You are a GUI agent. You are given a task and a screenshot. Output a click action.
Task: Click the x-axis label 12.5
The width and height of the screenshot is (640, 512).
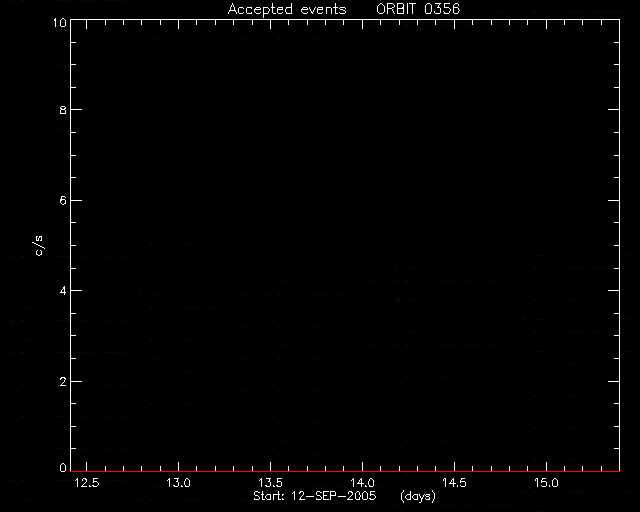pos(87,483)
